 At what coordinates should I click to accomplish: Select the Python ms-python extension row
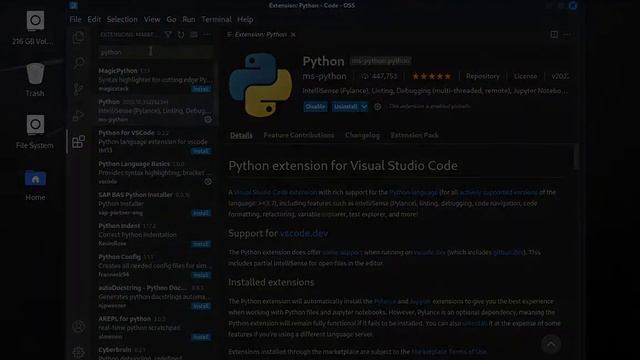(154, 111)
